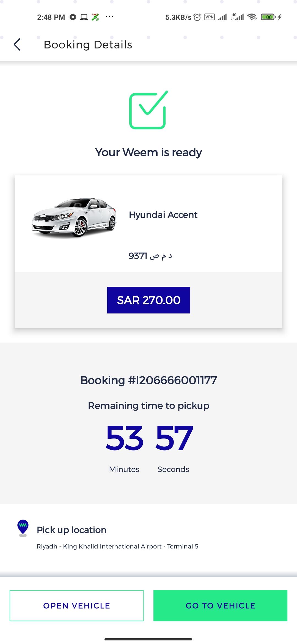Tap the settings gear in status bar
Viewport: 297px width, 644px height.
coord(73,17)
